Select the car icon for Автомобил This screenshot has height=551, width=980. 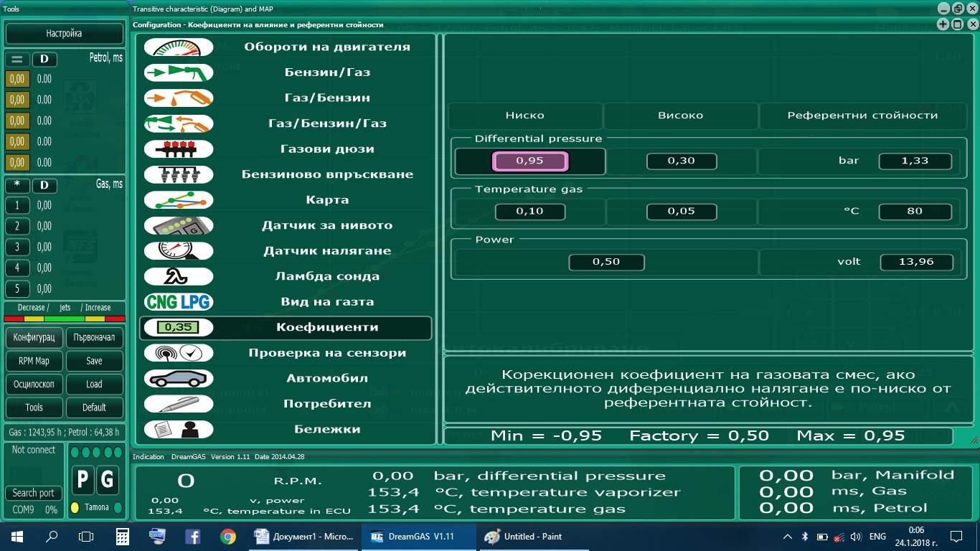tap(179, 378)
